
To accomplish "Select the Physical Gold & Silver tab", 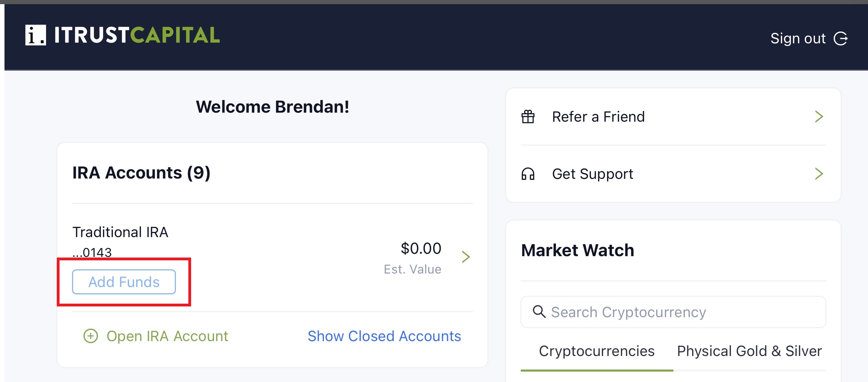I will 749,351.
